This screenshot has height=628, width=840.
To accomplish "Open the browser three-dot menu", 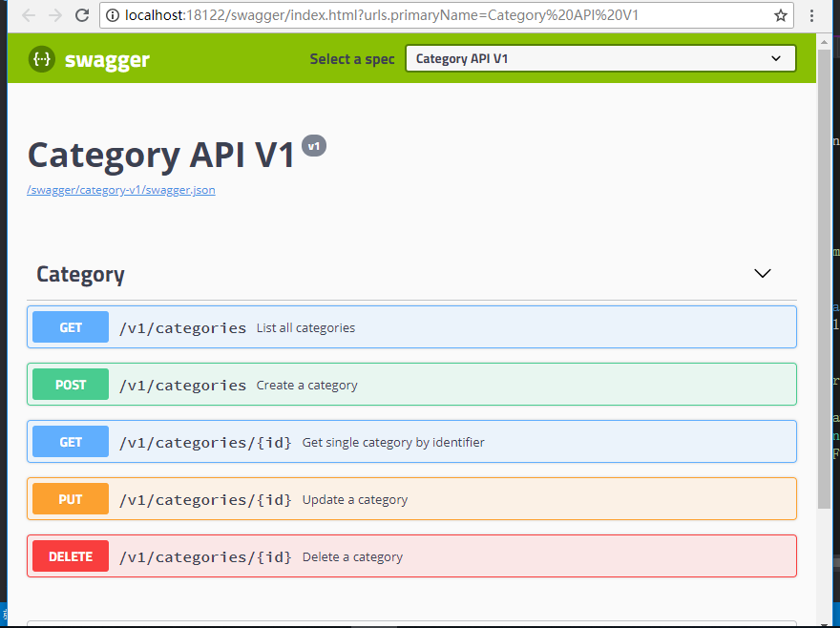I will [x=811, y=15].
